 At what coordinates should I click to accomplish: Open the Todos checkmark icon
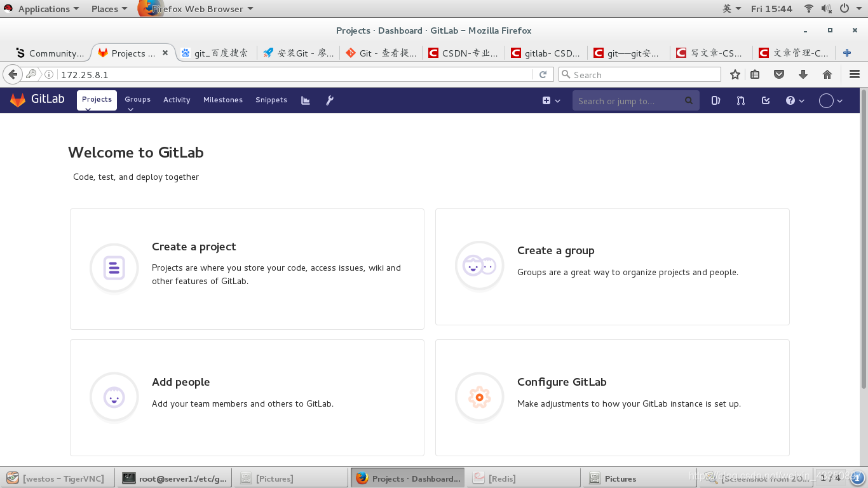(766, 100)
